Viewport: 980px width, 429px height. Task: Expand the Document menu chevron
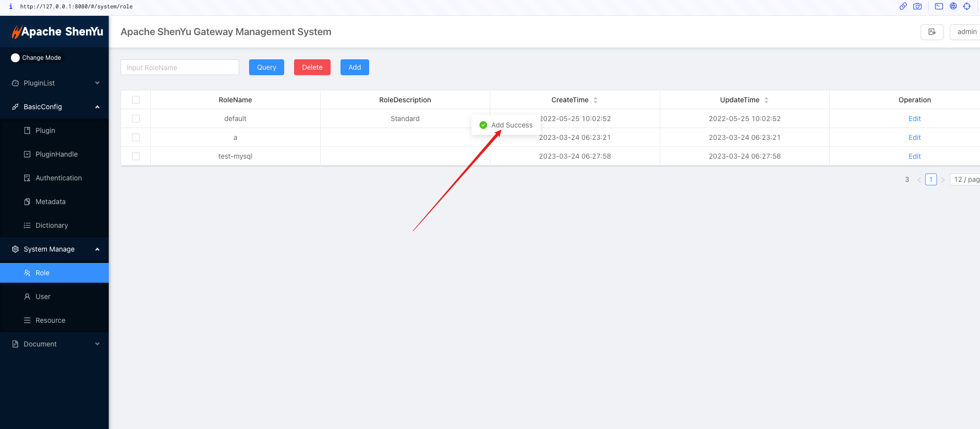click(x=97, y=344)
